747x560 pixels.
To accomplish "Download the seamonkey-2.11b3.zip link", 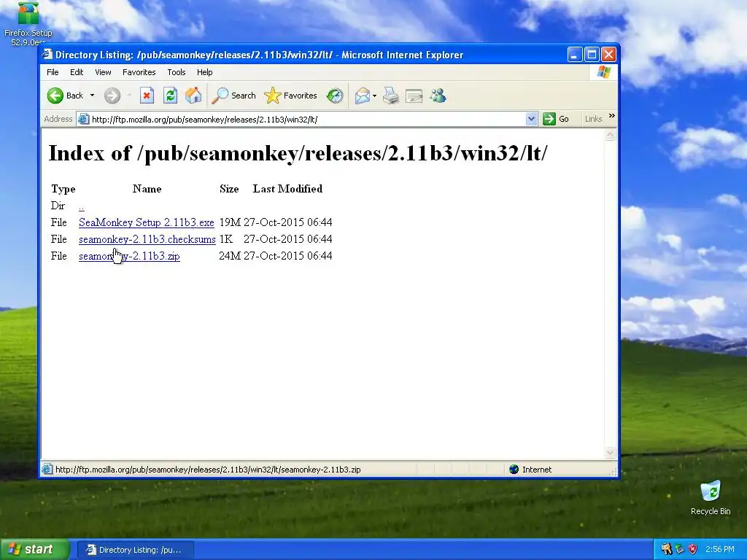I will click(x=129, y=256).
